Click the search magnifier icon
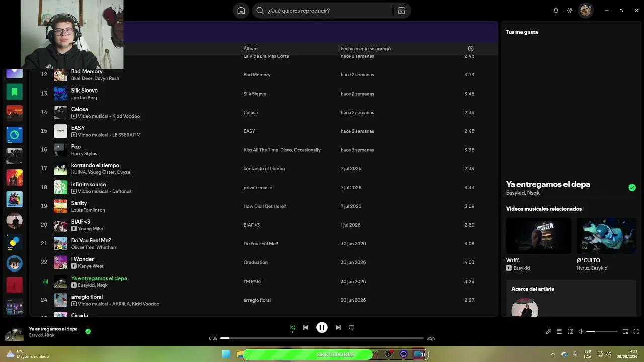 (x=260, y=11)
